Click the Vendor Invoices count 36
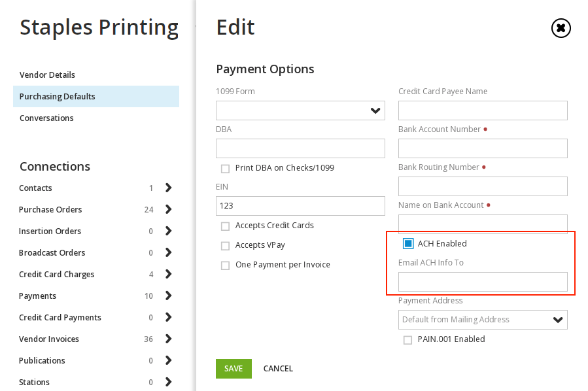This screenshot has width=588, height=391. click(x=148, y=339)
